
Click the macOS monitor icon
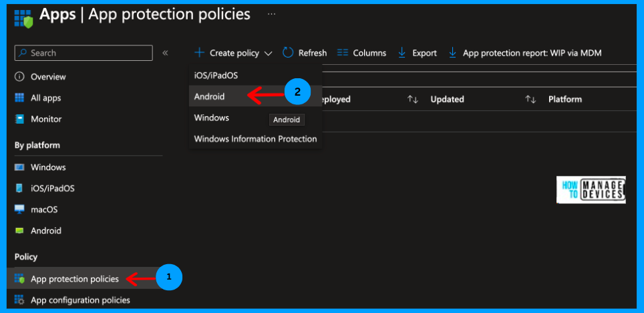[x=19, y=209]
